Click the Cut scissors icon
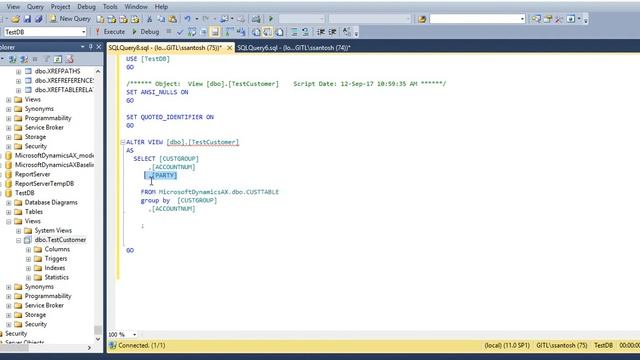The width and height of the screenshot is (640, 360). pyautogui.click(x=149, y=19)
